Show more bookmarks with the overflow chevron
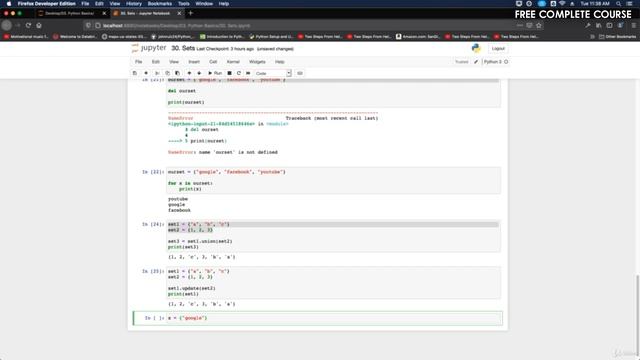 click(592, 37)
